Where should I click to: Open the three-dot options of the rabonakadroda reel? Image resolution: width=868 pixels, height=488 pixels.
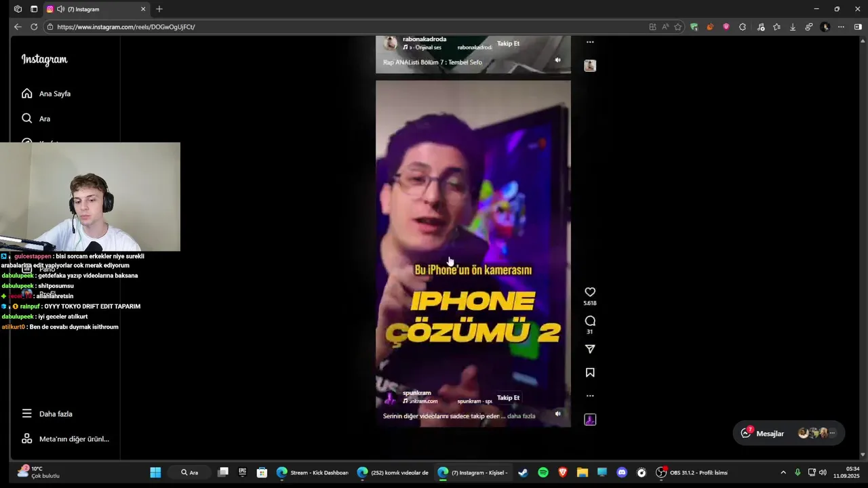click(590, 42)
